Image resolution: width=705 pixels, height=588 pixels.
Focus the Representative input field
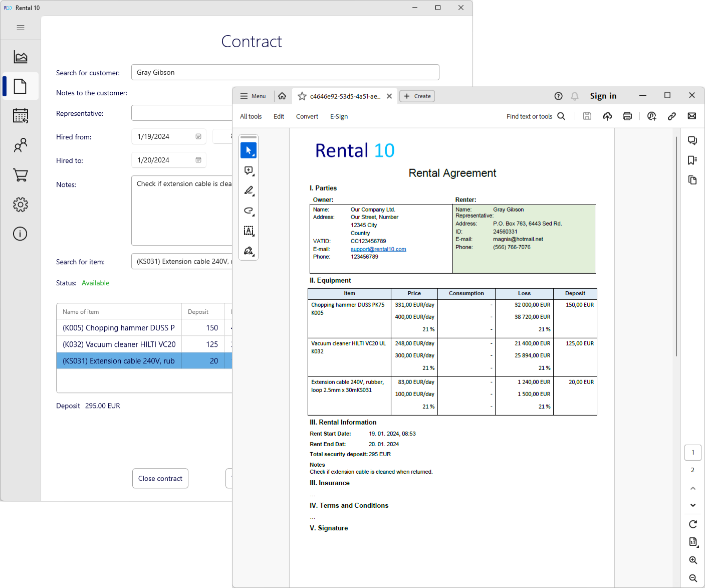[182, 113]
